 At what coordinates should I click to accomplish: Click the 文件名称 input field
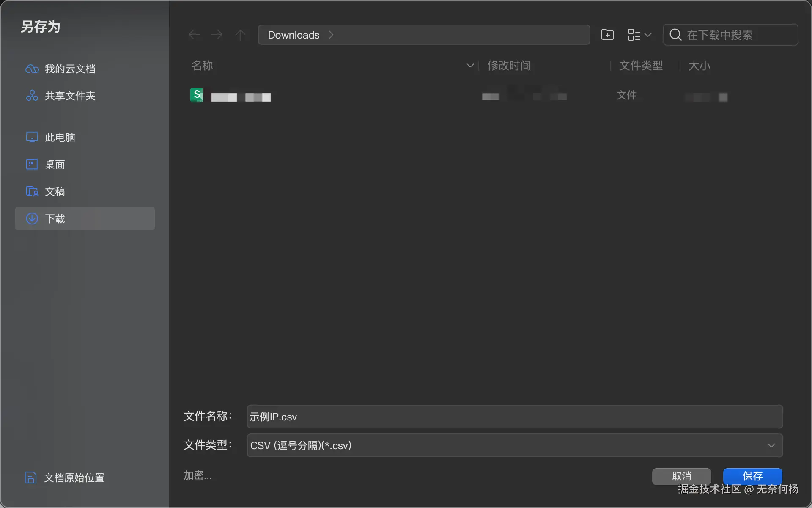pos(514,417)
